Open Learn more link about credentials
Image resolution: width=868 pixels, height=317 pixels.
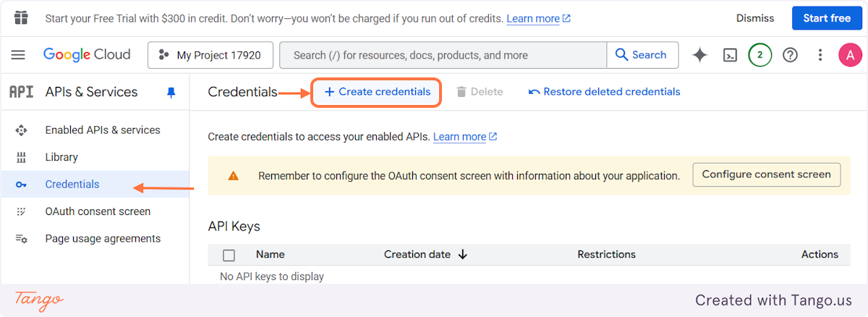[x=465, y=137]
